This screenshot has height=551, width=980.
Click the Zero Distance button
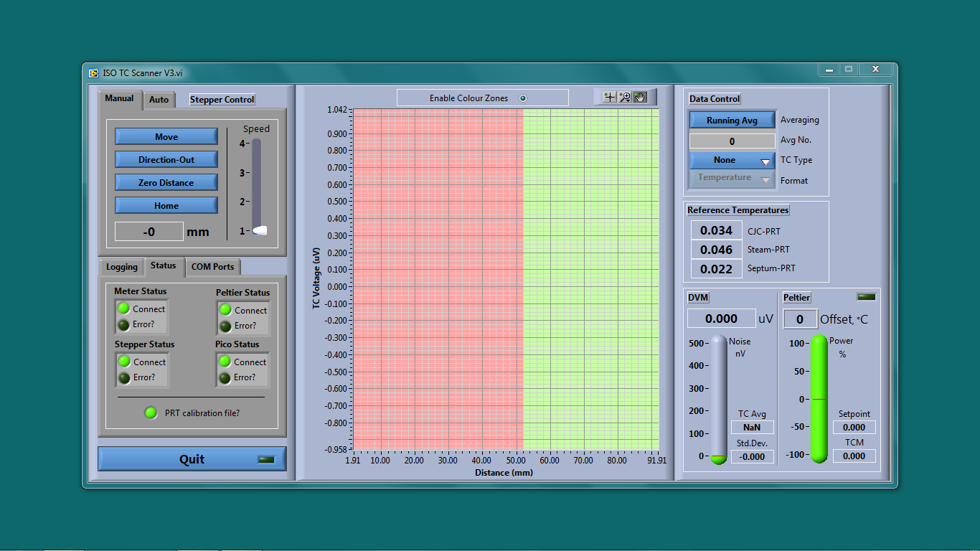coord(166,183)
